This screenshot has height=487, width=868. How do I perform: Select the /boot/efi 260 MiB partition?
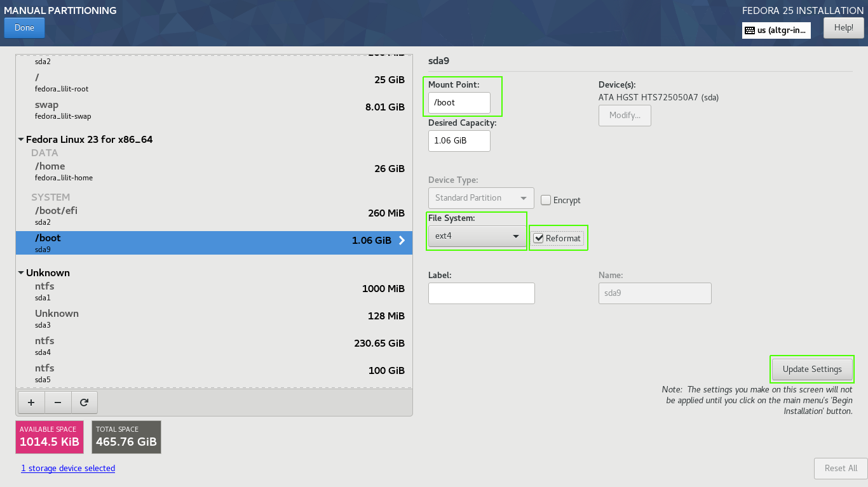[214, 216]
